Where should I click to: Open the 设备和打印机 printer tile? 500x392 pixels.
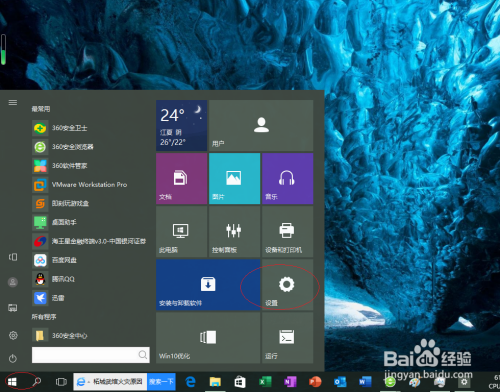point(288,232)
